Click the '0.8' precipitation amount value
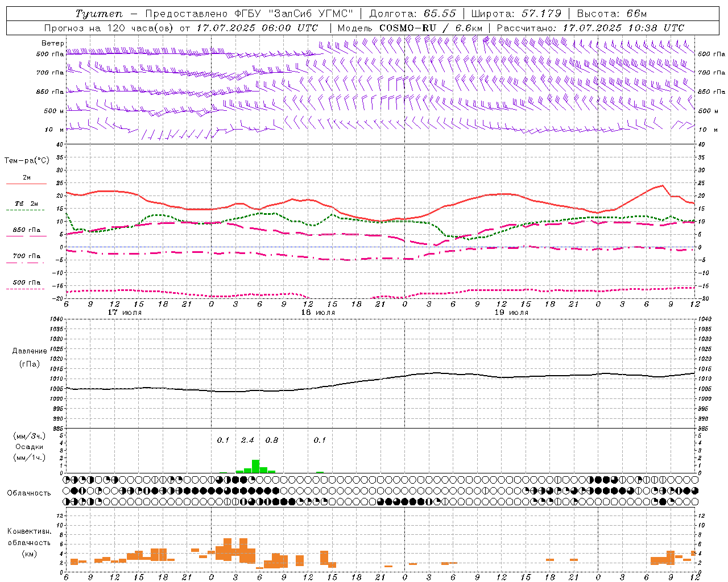 [272, 440]
